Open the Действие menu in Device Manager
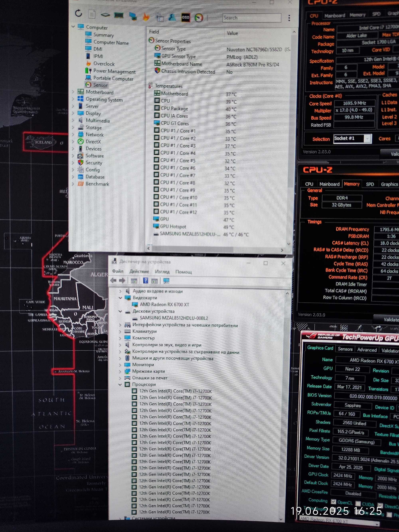This screenshot has height=532, width=399. 139,271
